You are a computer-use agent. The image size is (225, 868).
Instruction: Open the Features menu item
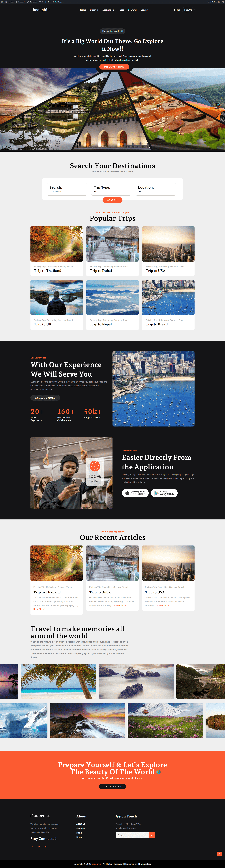click(x=132, y=10)
